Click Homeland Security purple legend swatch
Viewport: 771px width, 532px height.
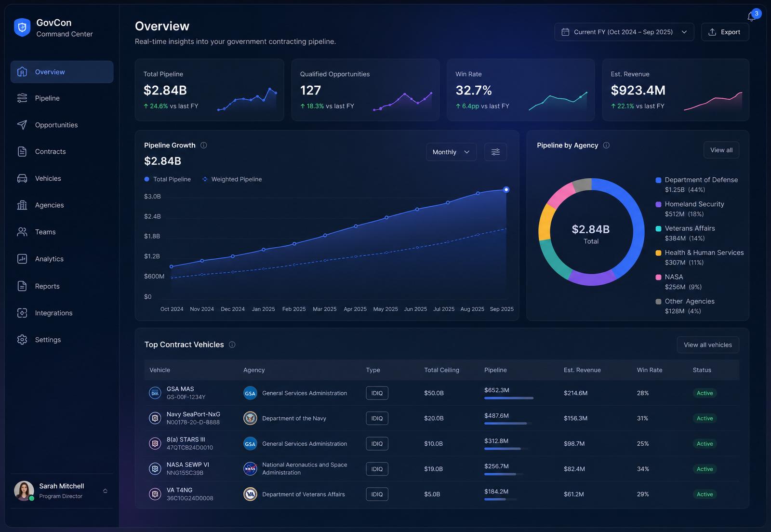tap(658, 204)
